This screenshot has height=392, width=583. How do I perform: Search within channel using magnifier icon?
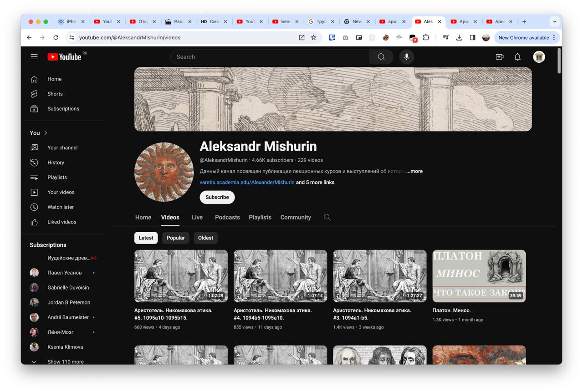coord(327,217)
